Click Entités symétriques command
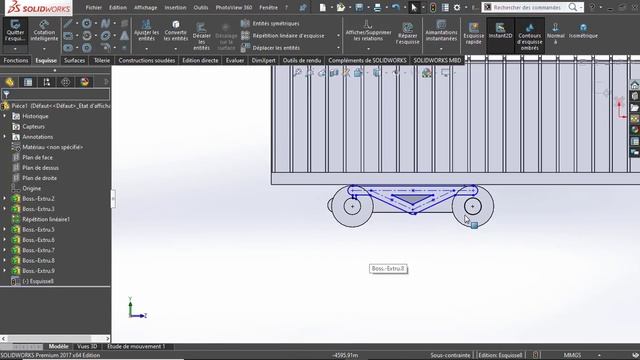640x360 pixels. 270,24
